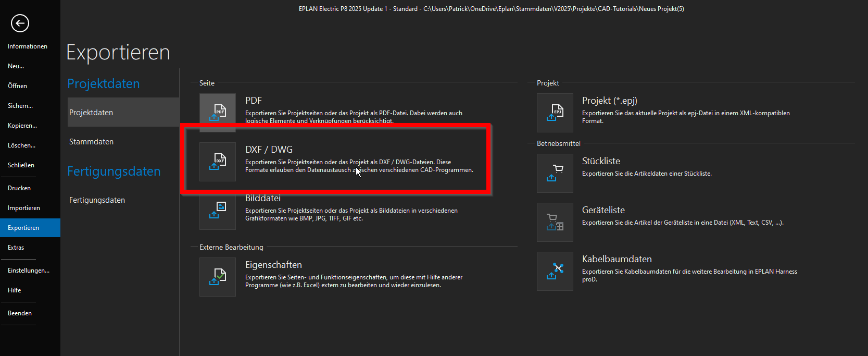This screenshot has height=356, width=868.
Task: Switch to the Fertigungsdaten category item
Action: pyautogui.click(x=123, y=200)
